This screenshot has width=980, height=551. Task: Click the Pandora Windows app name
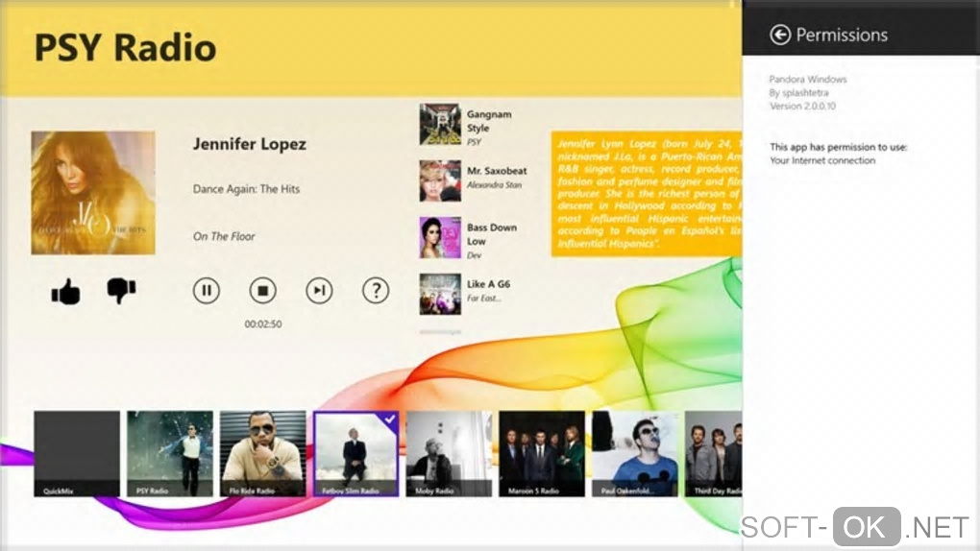click(807, 80)
